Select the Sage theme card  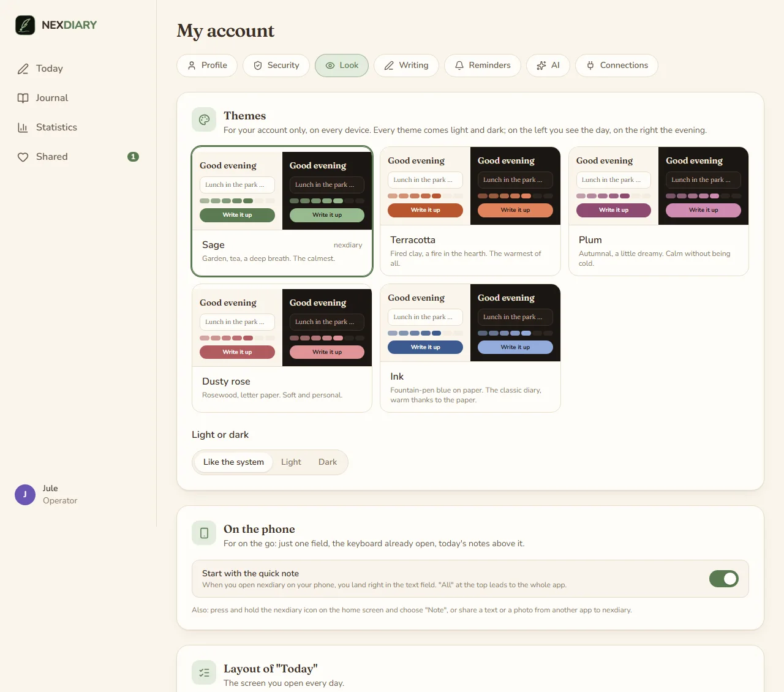(x=282, y=211)
